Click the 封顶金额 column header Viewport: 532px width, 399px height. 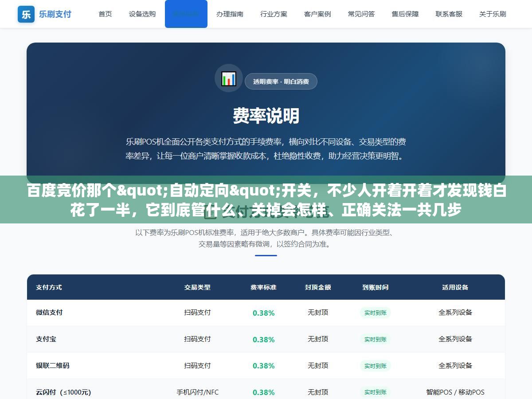pyautogui.click(x=318, y=287)
